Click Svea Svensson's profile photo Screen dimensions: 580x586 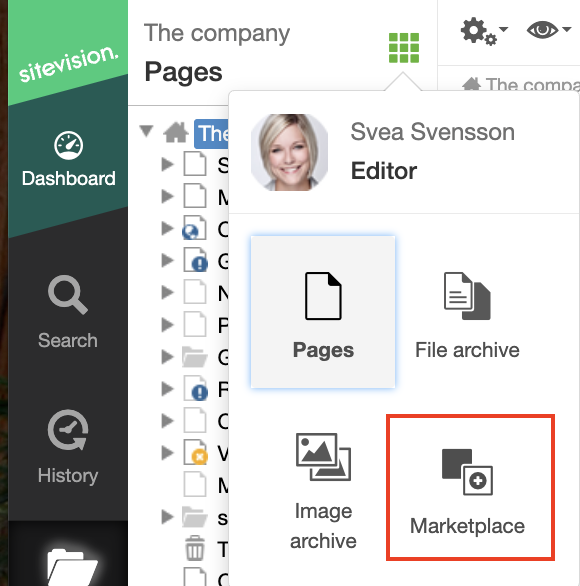point(289,152)
